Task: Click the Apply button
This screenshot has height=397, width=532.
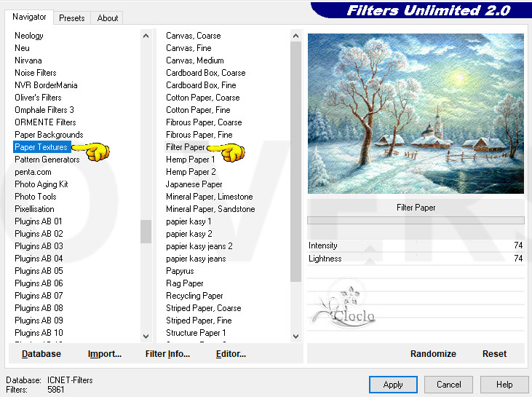Action: (393, 385)
